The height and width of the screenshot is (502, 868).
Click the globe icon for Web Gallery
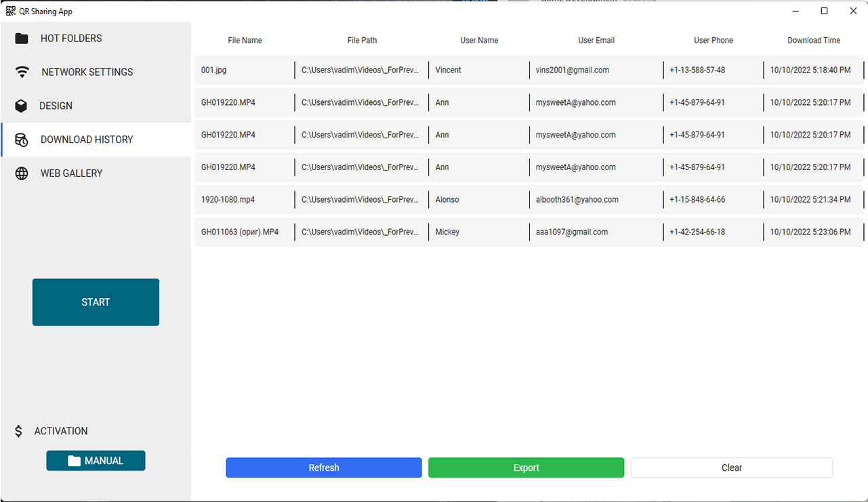[22, 173]
